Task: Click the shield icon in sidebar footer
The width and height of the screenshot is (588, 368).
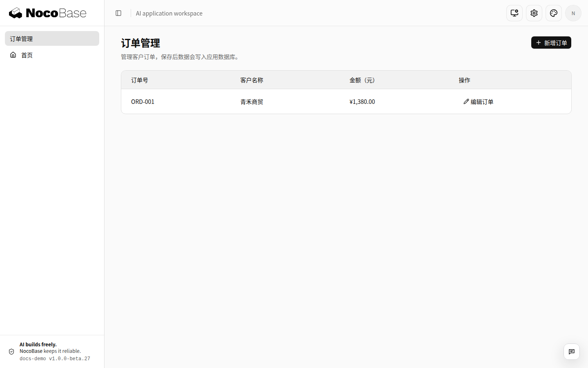Action: click(x=11, y=352)
